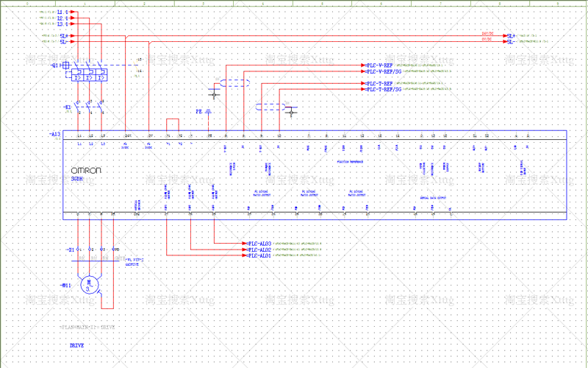Viewport: 588px width, 368px height.
Task: Open the PLC-T-REF/SG cross reference
Action: pos(383,89)
